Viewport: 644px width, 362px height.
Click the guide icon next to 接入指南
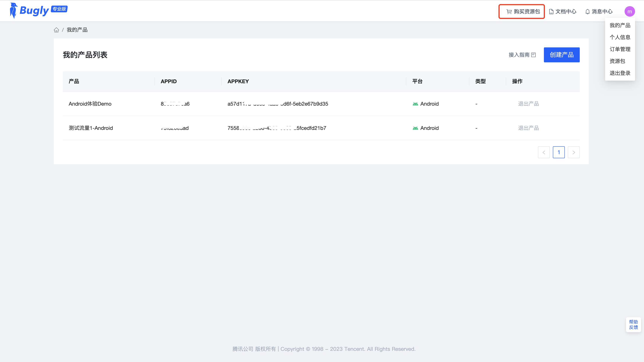click(x=533, y=55)
